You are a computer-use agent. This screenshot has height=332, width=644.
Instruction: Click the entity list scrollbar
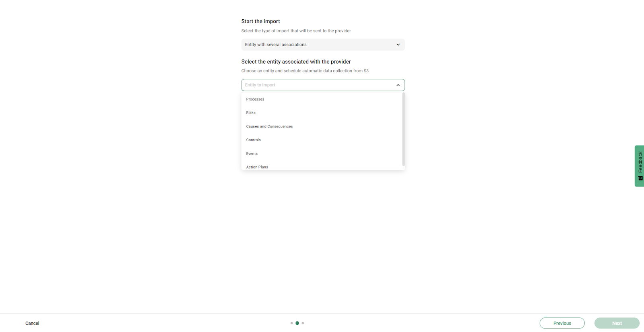click(403, 129)
